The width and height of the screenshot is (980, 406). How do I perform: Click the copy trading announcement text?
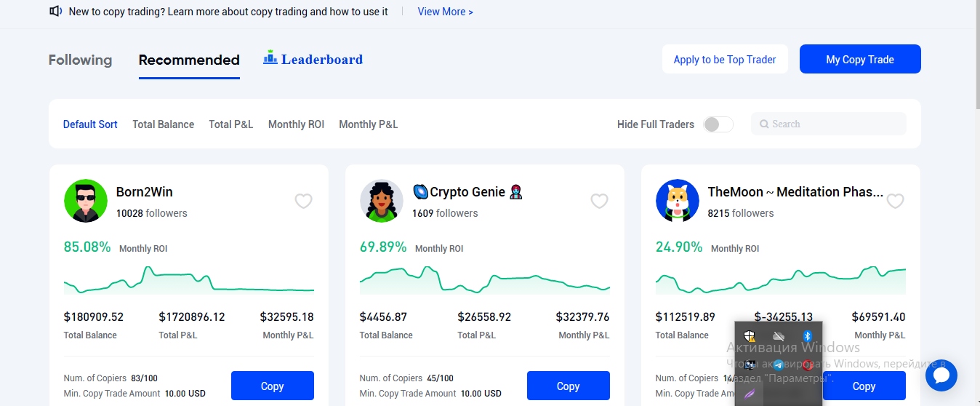(x=228, y=12)
